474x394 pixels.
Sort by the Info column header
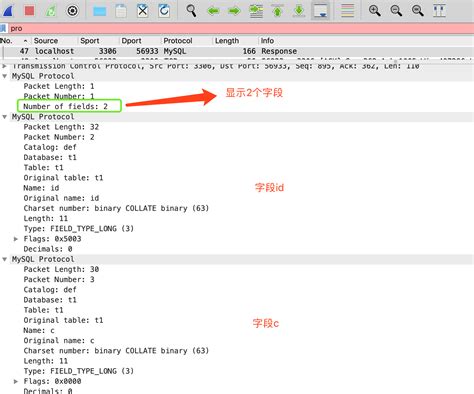[x=367, y=41]
